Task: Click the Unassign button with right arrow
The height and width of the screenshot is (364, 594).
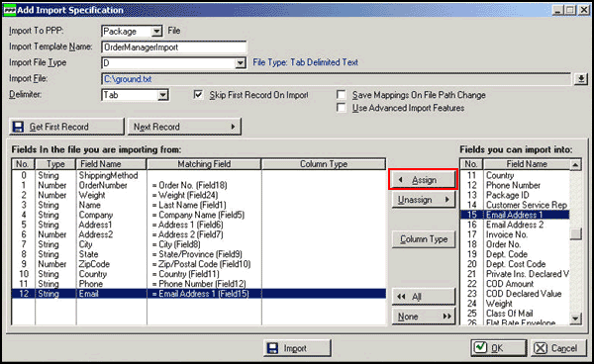Action: (x=423, y=200)
